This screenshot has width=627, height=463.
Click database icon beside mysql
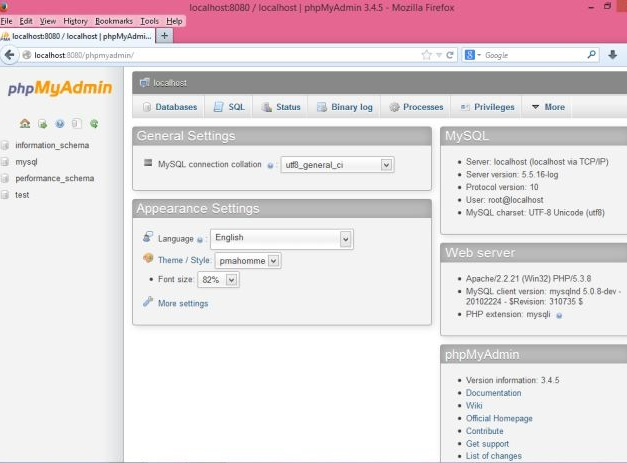coord(5,162)
